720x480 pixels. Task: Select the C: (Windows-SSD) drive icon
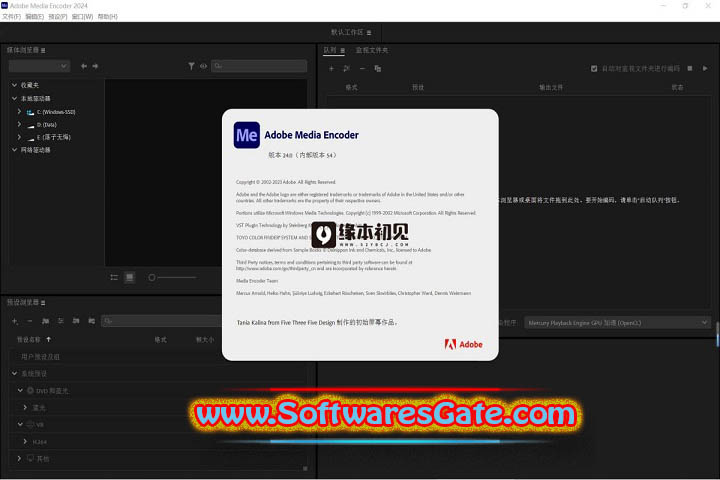[30, 112]
